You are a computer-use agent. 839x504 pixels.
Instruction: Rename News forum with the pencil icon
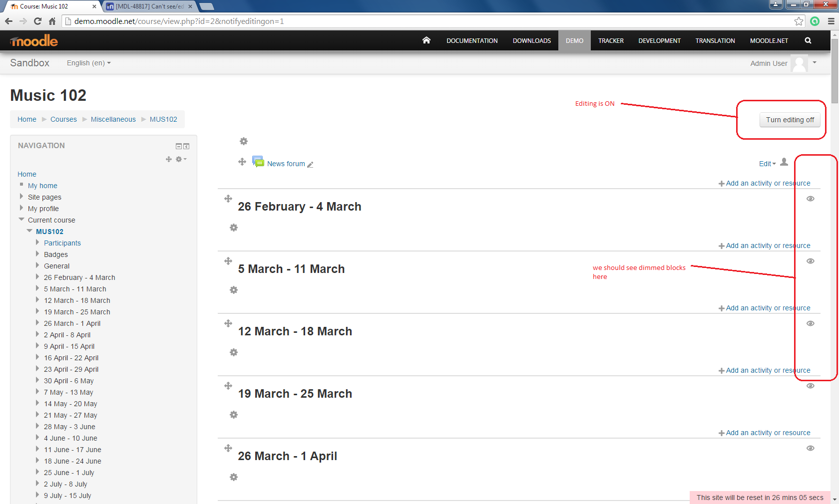click(x=310, y=164)
